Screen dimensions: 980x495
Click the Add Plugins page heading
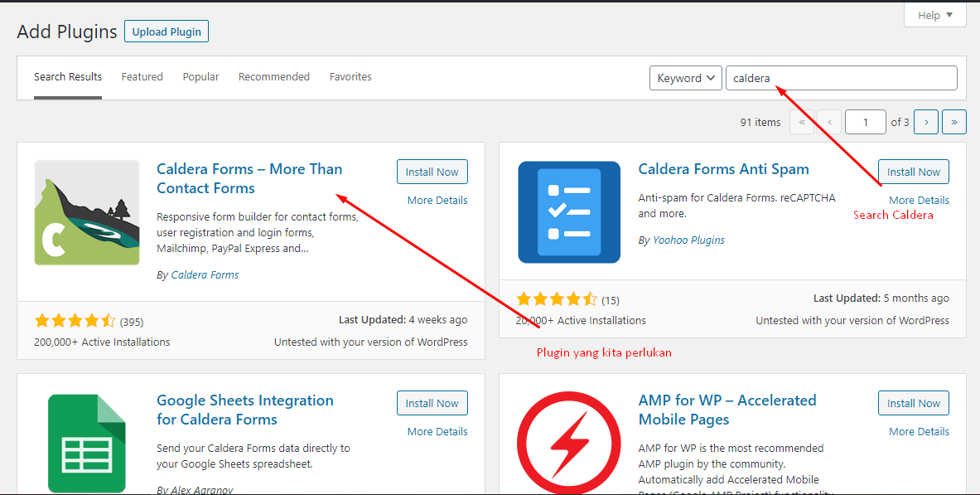point(67,32)
